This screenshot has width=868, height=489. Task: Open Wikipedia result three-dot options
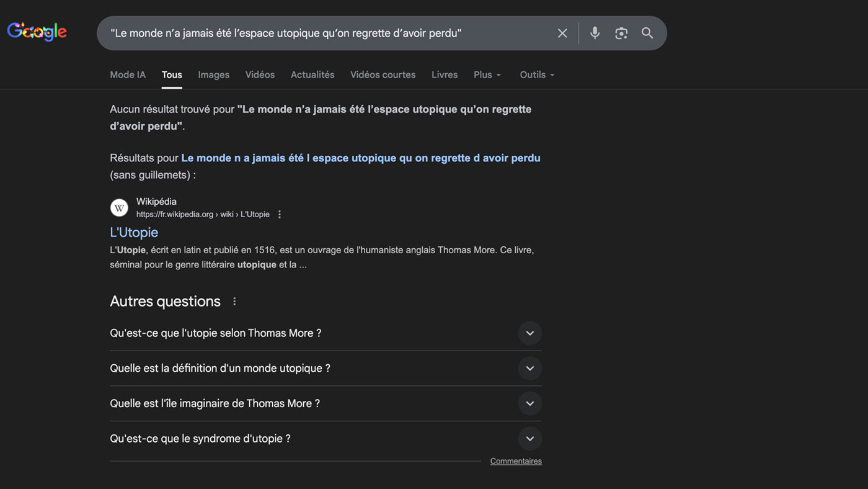tap(280, 214)
